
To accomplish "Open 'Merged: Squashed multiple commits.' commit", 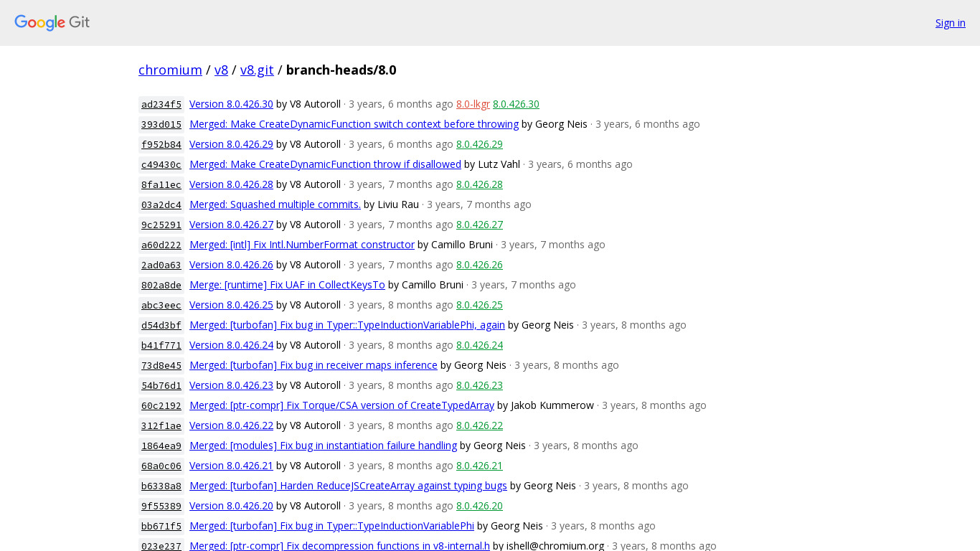I will (x=275, y=204).
